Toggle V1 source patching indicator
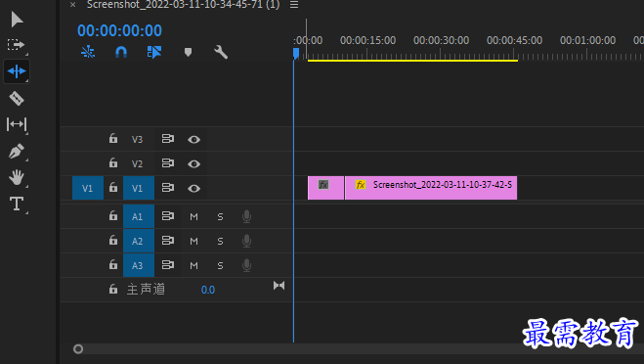Image resolution: width=644 pixels, height=364 pixels. point(88,188)
